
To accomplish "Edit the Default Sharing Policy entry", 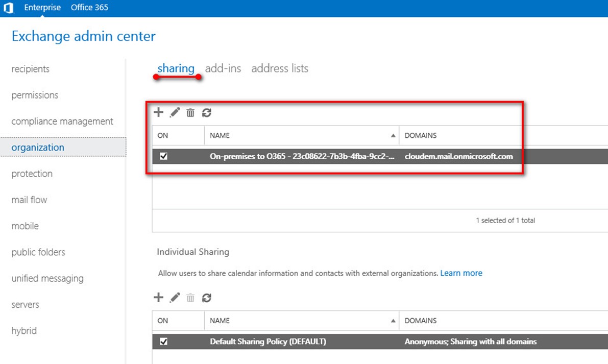I will pos(175,297).
